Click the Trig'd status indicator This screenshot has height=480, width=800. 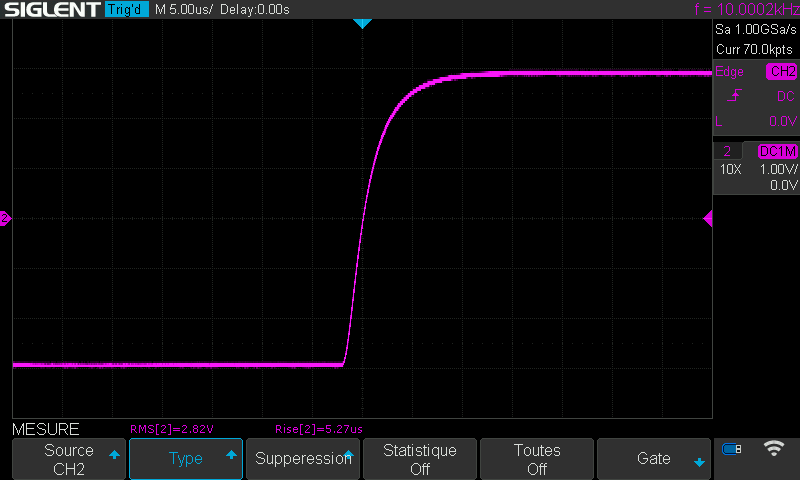[127, 9]
